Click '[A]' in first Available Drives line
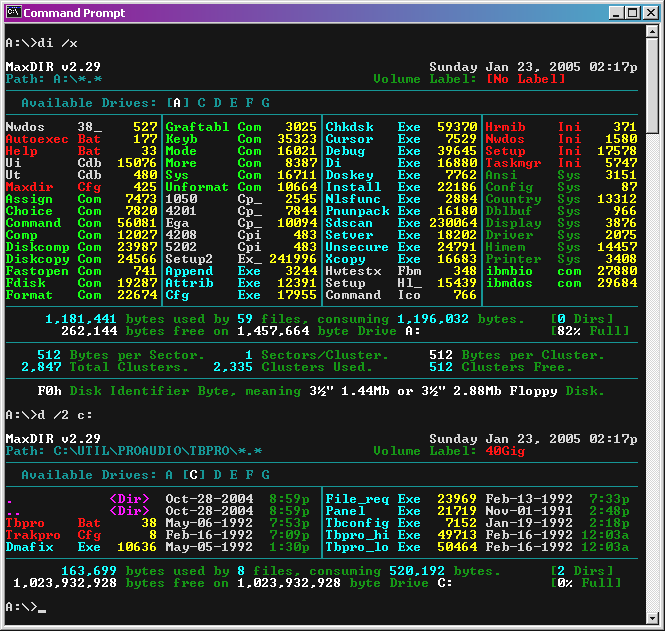The height and width of the screenshot is (631, 665). coord(177,103)
